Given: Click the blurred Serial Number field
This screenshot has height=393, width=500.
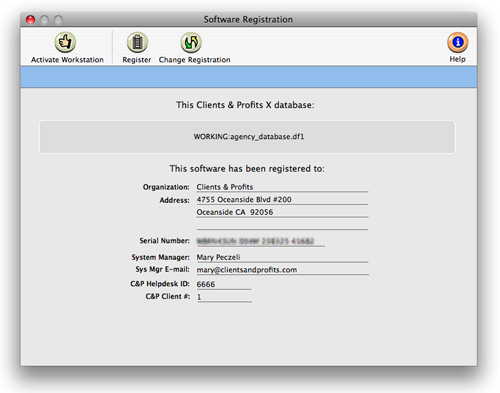Looking at the screenshot, I should (260, 241).
